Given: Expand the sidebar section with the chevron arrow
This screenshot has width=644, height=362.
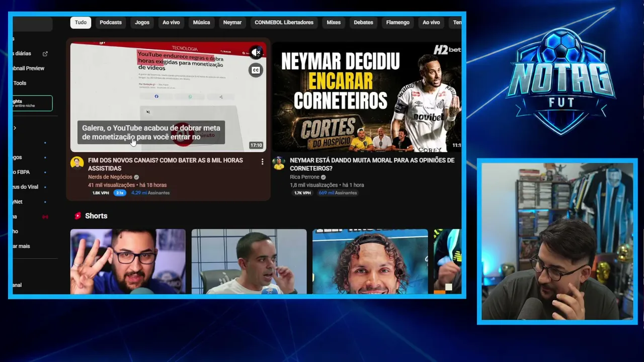Looking at the screenshot, I should pos(15,128).
